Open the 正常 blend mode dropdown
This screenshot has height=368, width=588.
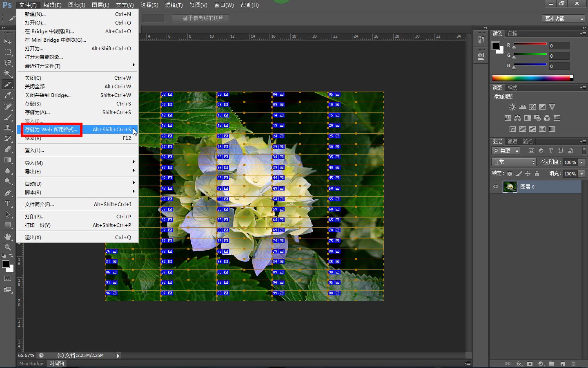click(514, 162)
